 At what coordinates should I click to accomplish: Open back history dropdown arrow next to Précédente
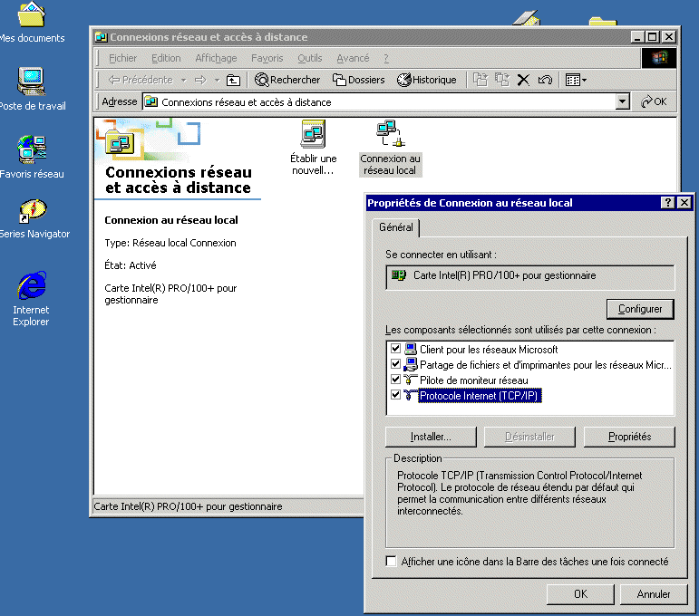[184, 81]
